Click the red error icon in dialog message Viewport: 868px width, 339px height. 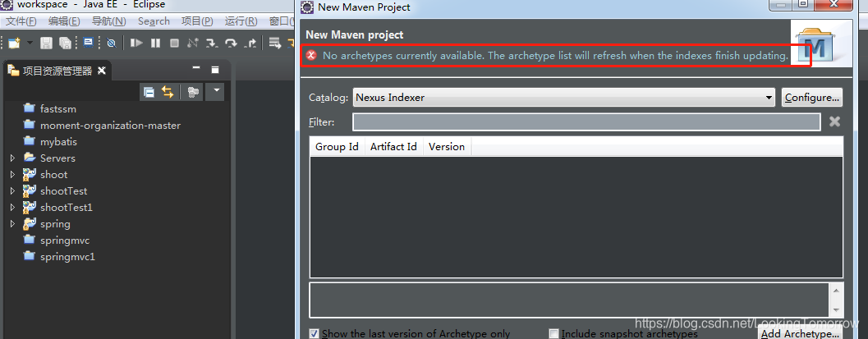point(312,55)
